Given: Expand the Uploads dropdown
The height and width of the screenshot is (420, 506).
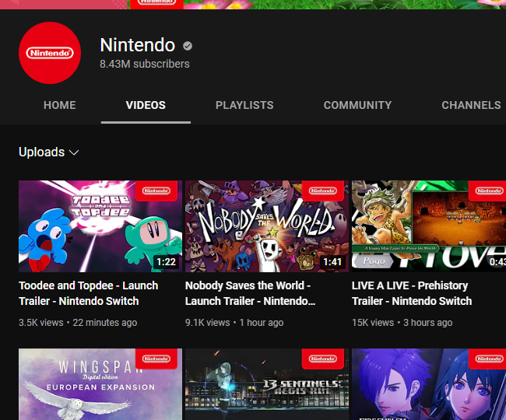Looking at the screenshot, I should pos(49,152).
